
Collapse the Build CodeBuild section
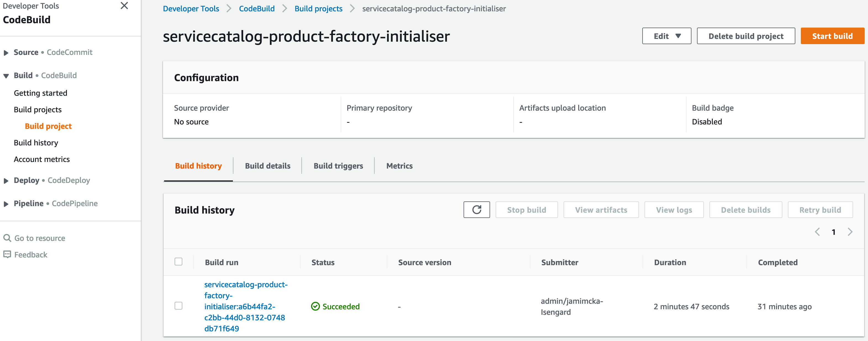point(6,76)
